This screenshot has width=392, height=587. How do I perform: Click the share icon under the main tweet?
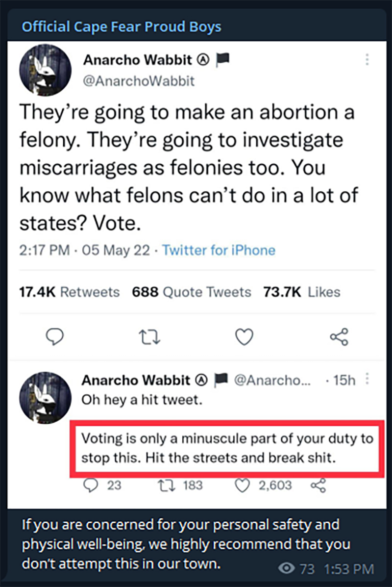click(x=339, y=336)
